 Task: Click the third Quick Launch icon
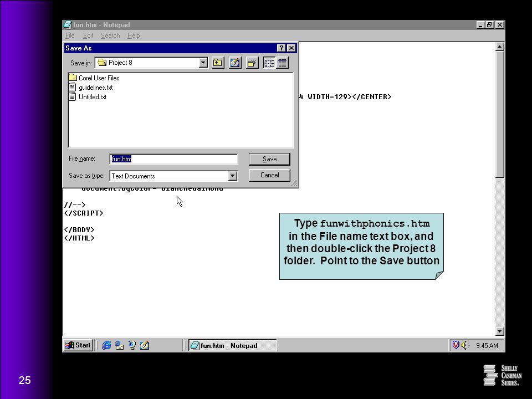132,345
